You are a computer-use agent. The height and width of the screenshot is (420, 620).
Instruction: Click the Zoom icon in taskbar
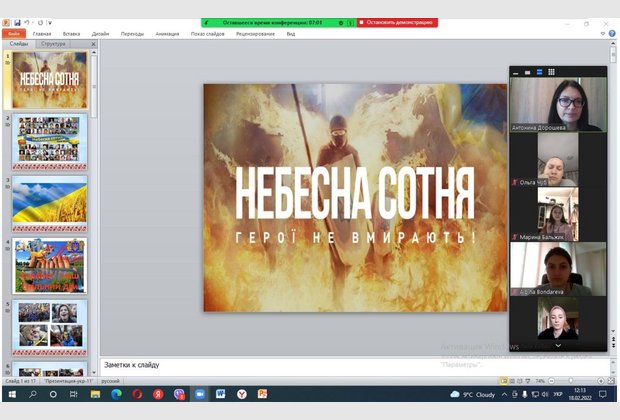click(199, 395)
